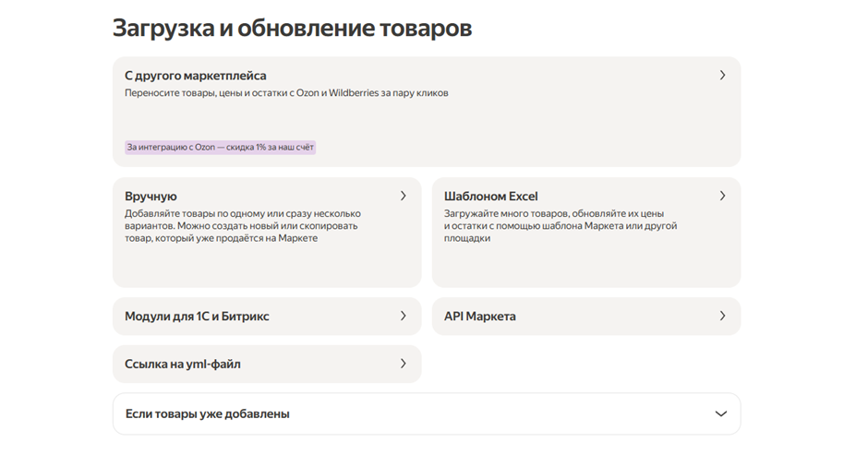Click the 'Если товары уже добавлены' section label

coord(207,413)
